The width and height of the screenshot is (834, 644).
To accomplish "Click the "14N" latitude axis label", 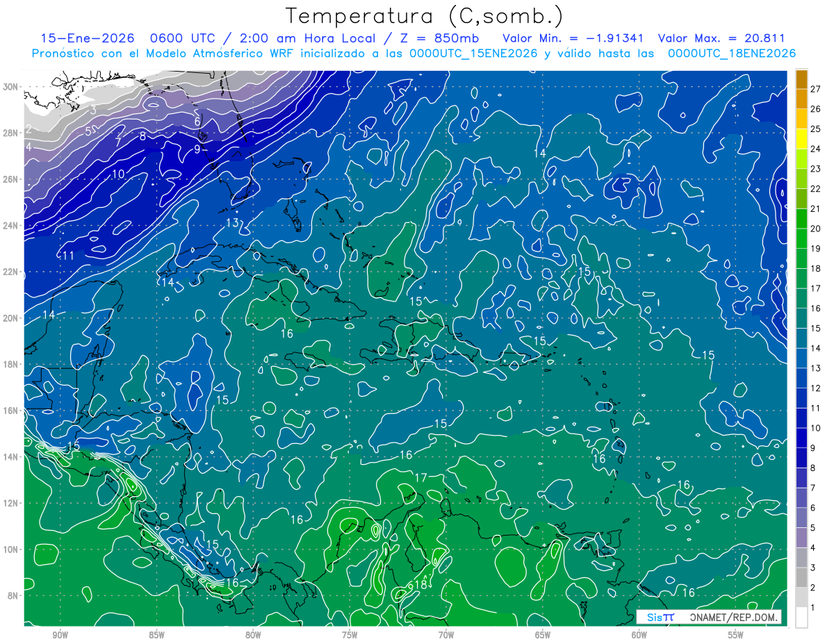I will 11,456.
